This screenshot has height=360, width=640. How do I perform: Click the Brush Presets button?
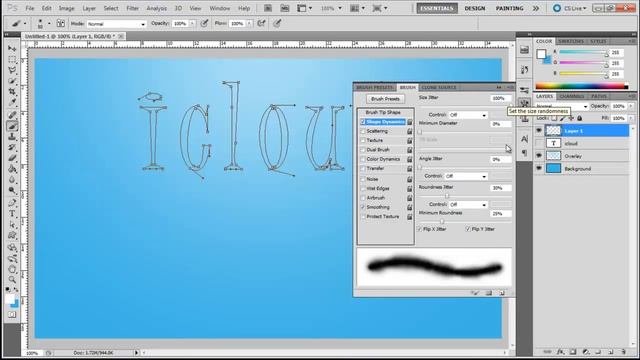pos(385,99)
